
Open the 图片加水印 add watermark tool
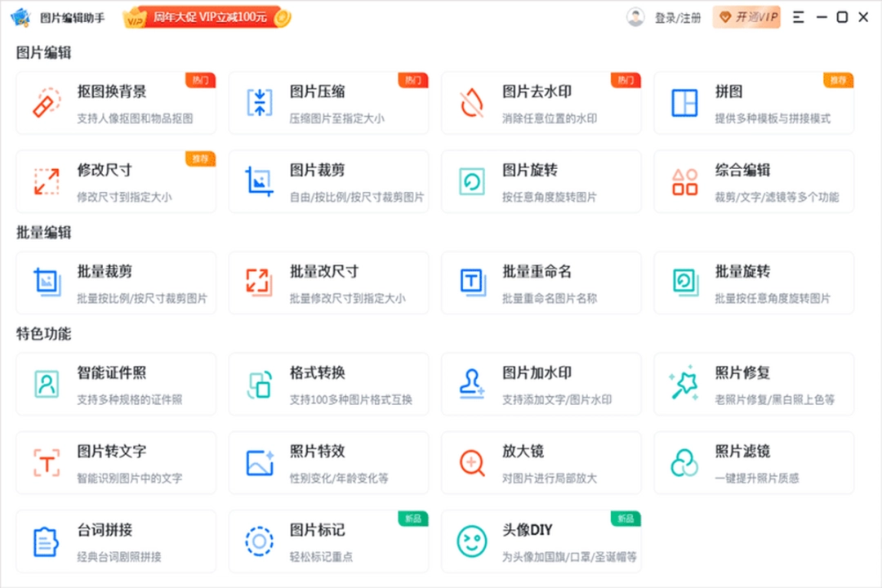pos(541,384)
